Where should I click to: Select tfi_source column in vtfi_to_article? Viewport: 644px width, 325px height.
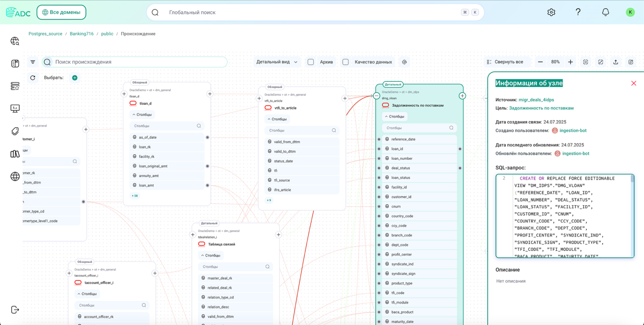click(302, 180)
